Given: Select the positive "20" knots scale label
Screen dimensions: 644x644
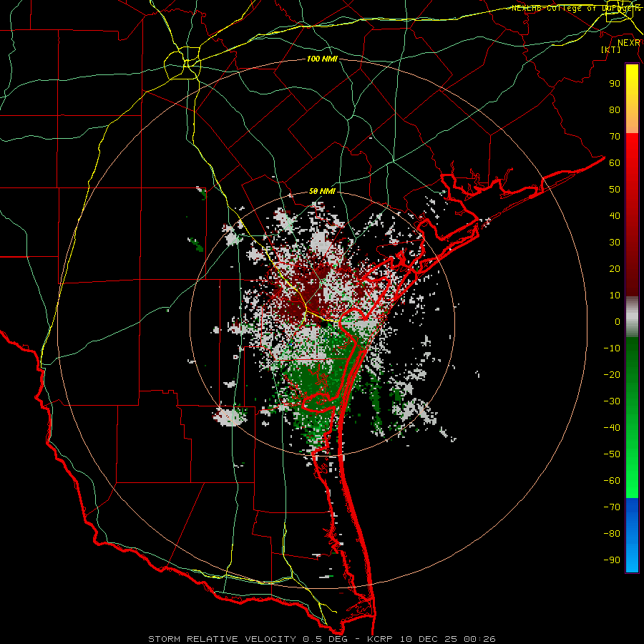Looking at the screenshot, I should (x=615, y=268).
